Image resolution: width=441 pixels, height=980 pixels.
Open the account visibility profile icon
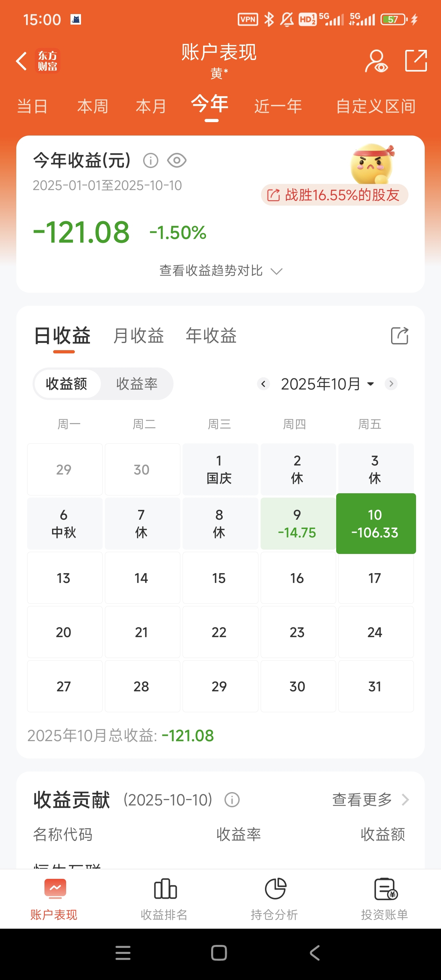point(376,61)
